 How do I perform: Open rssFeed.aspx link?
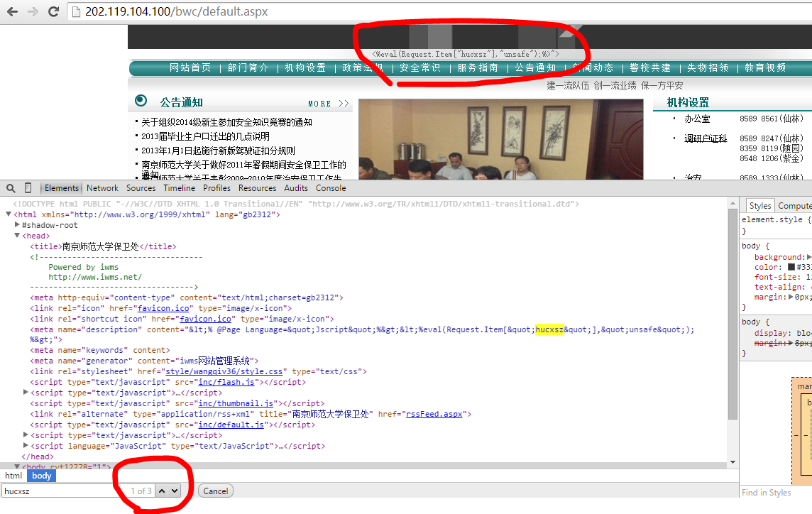pos(434,414)
